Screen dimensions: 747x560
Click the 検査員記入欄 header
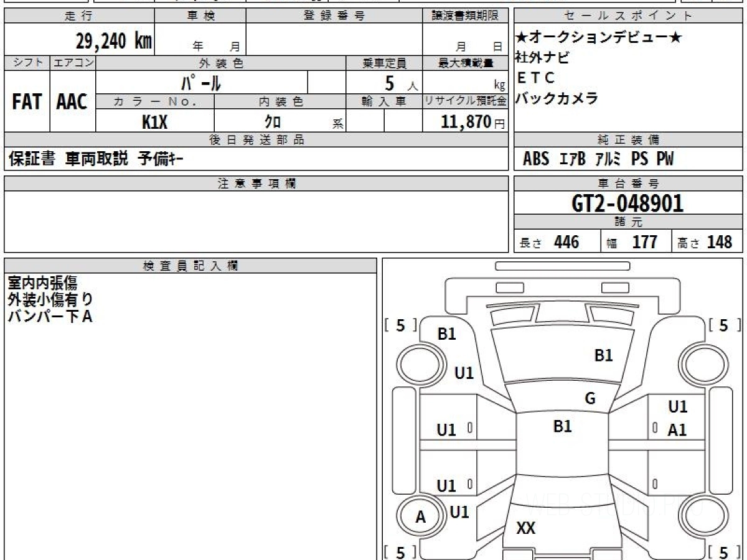pos(190,266)
